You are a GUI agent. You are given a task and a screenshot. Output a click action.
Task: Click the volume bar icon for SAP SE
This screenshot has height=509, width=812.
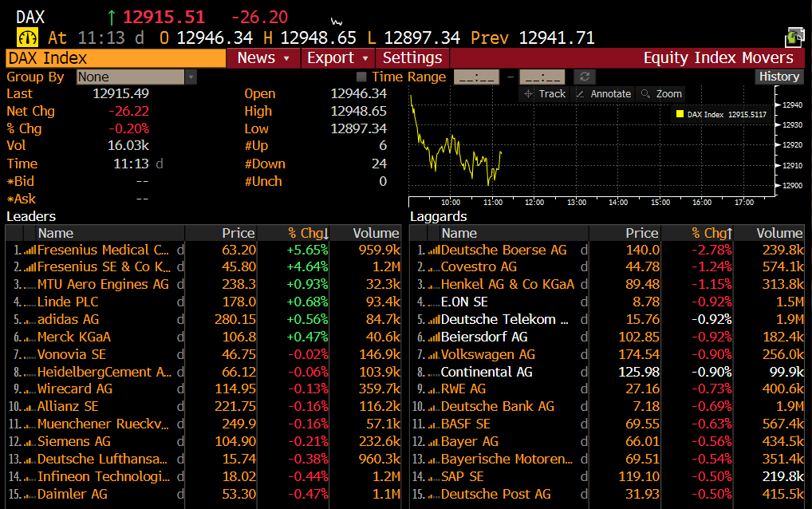(x=433, y=477)
